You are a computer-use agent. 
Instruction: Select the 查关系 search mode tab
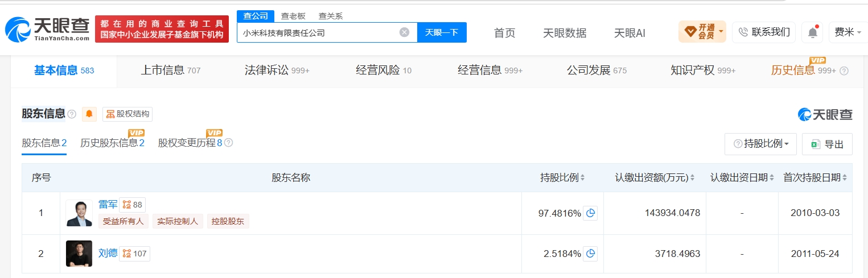pyautogui.click(x=331, y=16)
